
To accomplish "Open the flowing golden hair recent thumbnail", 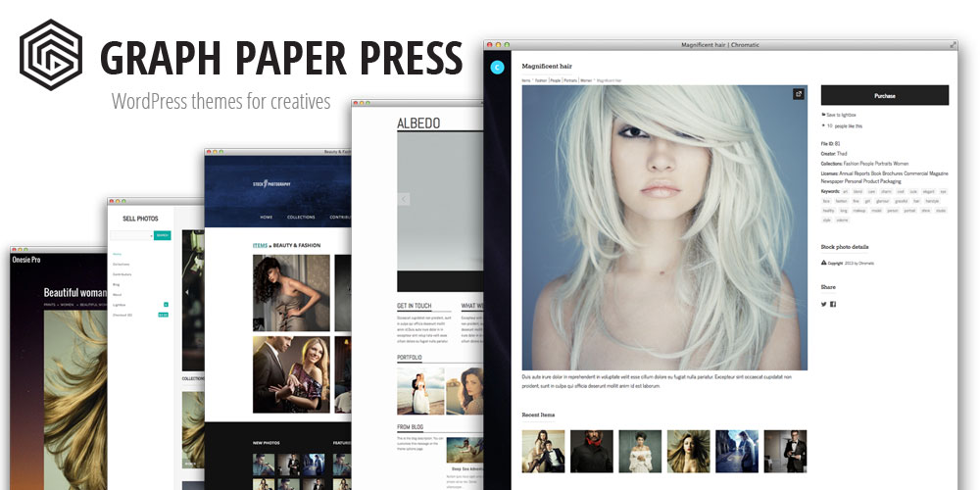I will 689,451.
